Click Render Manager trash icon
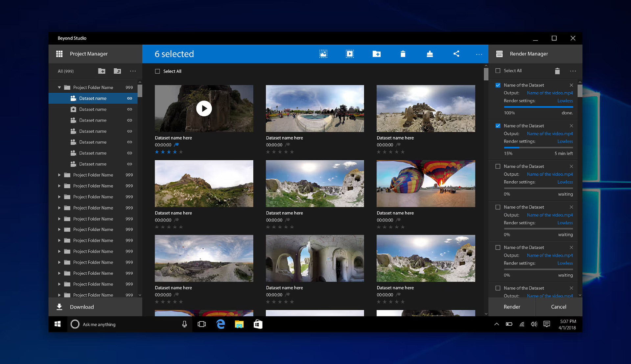Screen dimensions: 631x364 click(x=557, y=71)
